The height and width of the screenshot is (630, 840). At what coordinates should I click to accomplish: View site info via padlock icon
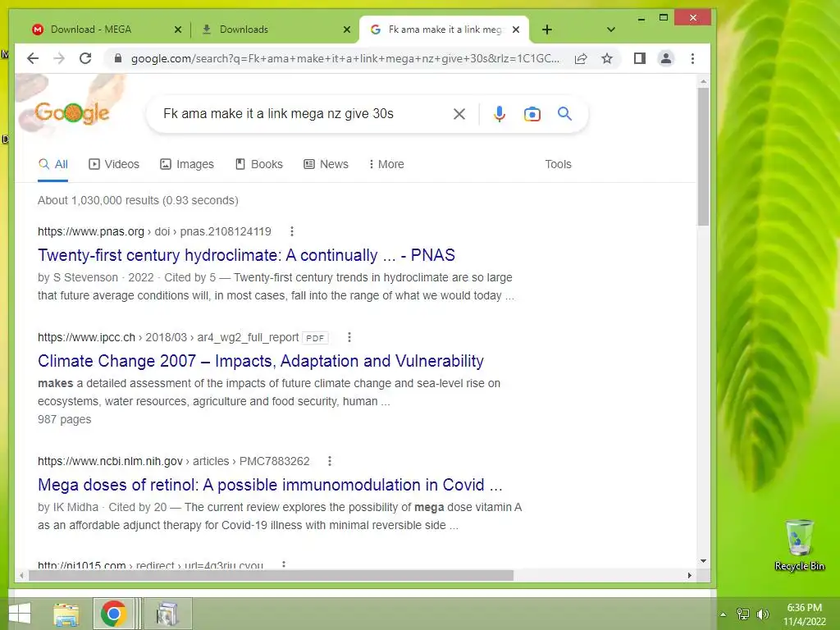point(118,58)
